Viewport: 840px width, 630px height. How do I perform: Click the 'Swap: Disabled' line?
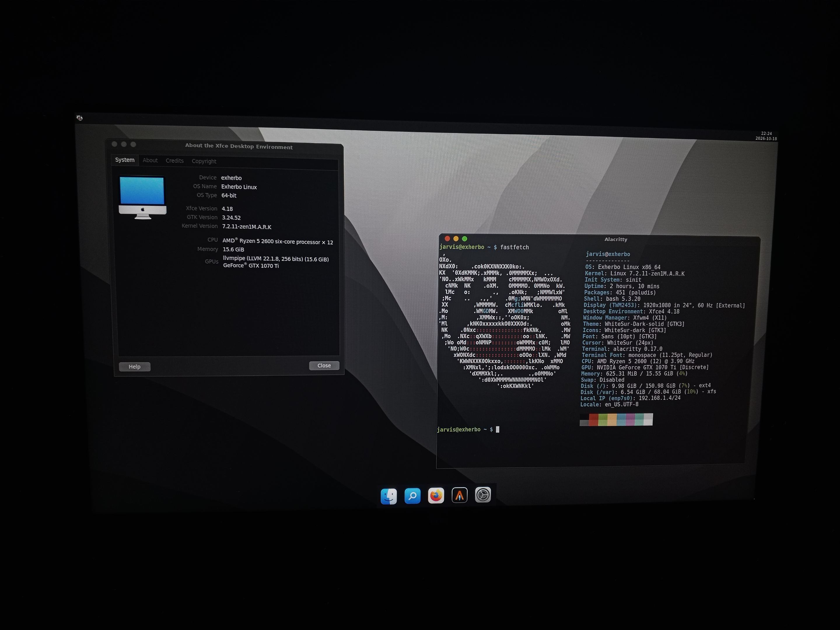(x=602, y=380)
